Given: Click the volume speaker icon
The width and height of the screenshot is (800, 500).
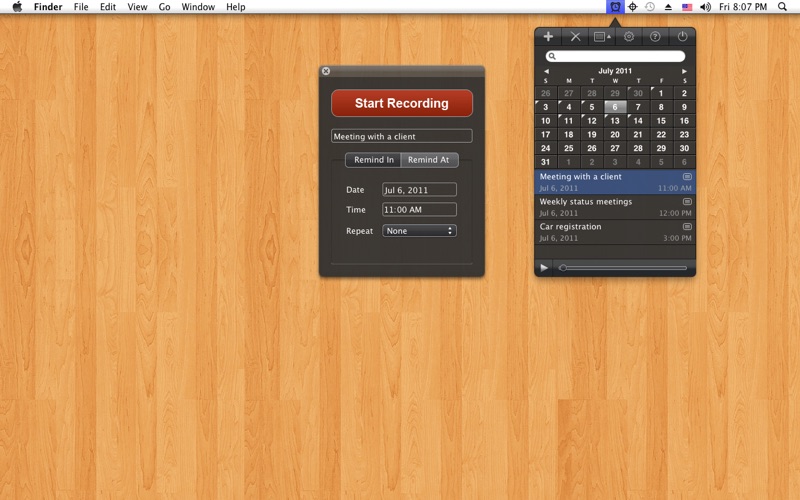Looking at the screenshot, I should click(x=706, y=7).
